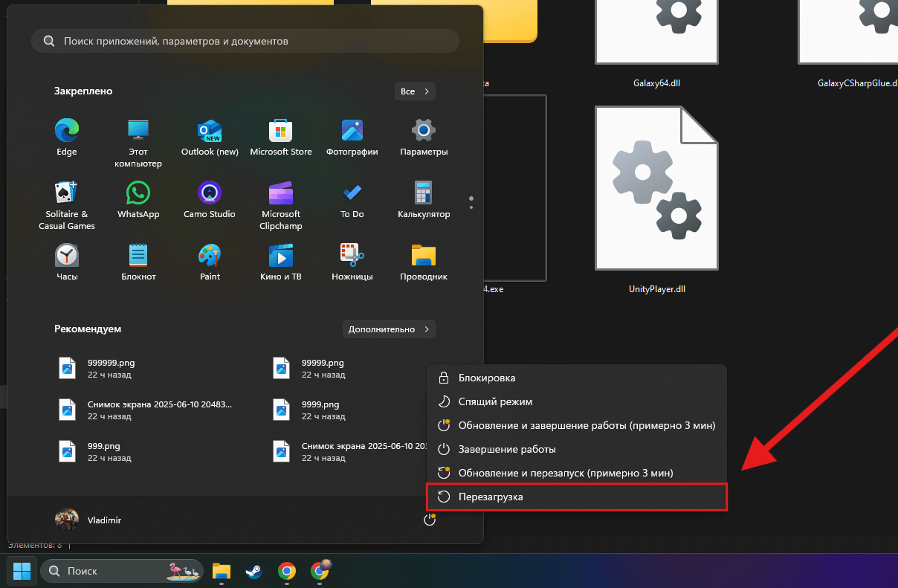Click the power button in Start menu
This screenshot has height=588, width=898.
click(429, 520)
